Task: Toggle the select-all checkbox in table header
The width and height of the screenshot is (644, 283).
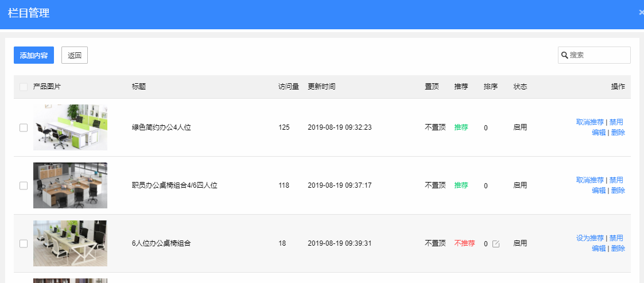Action: pos(24,87)
